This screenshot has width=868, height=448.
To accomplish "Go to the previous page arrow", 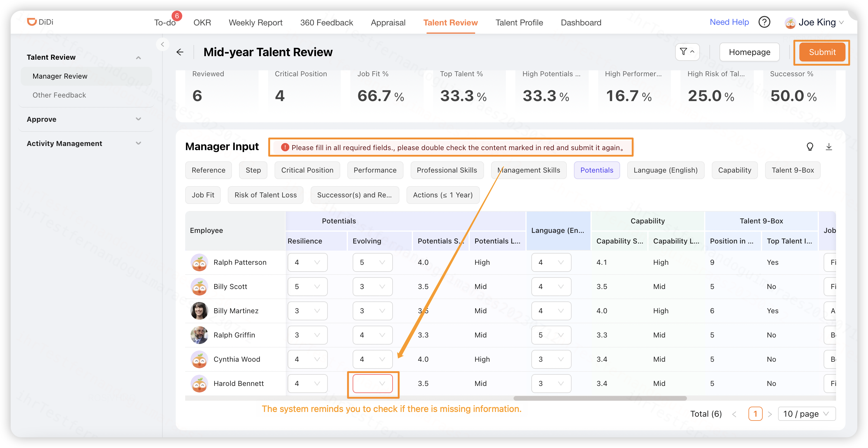I will tap(734, 414).
